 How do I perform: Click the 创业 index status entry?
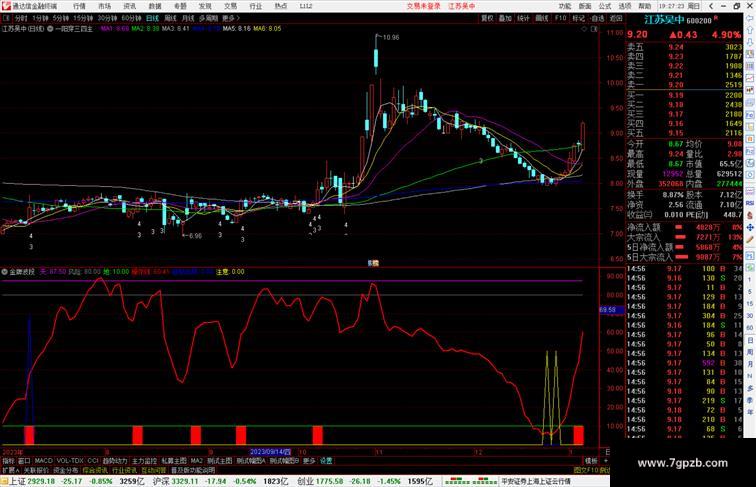pyautogui.click(x=365, y=481)
